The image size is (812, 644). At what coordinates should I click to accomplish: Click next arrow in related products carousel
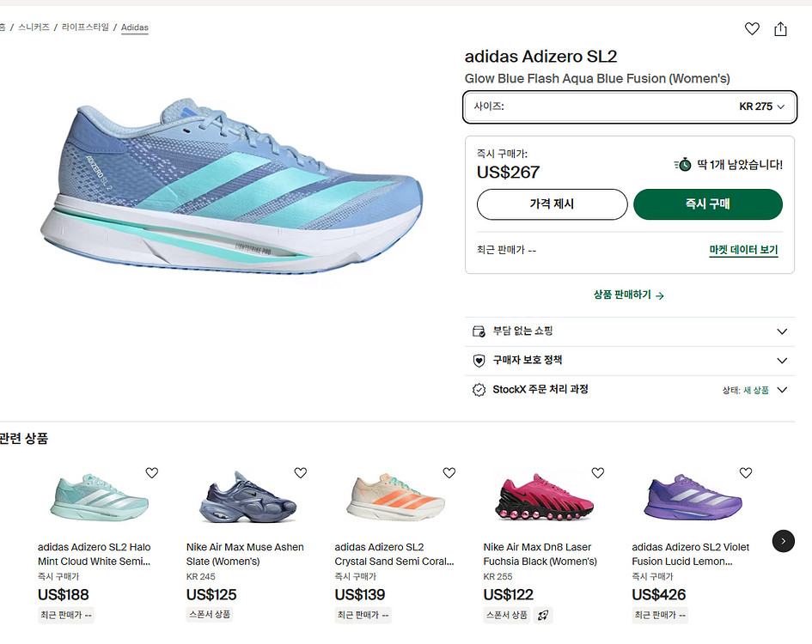[x=783, y=541]
